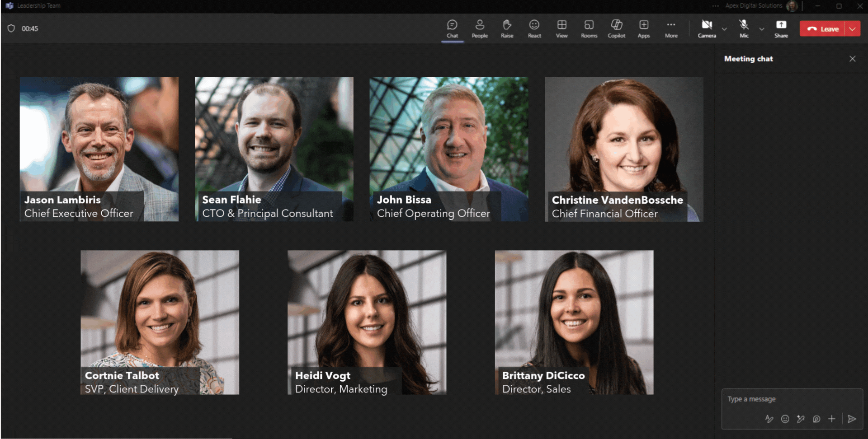The image size is (868, 439).
Task: Open Breakout Rooms
Action: click(589, 28)
